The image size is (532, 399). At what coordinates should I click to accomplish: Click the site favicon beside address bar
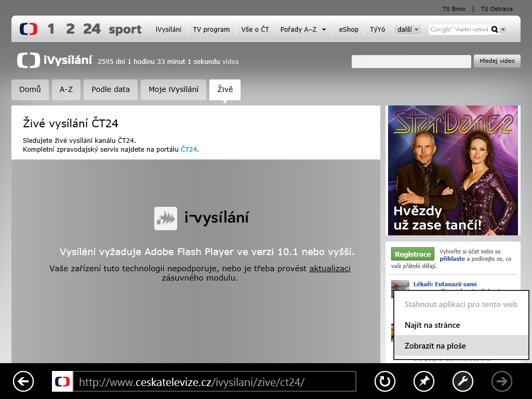click(62, 381)
